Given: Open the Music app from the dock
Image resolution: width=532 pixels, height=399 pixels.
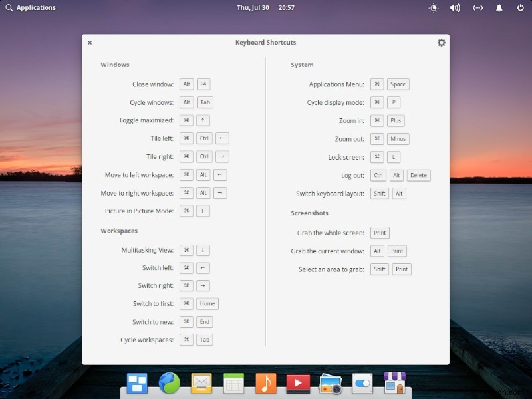Looking at the screenshot, I should tap(265, 383).
